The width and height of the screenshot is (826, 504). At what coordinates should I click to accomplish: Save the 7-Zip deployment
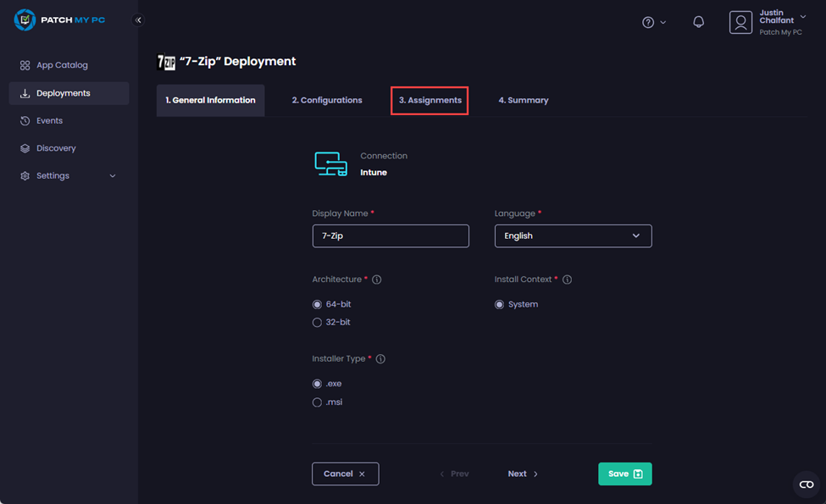[624, 474]
